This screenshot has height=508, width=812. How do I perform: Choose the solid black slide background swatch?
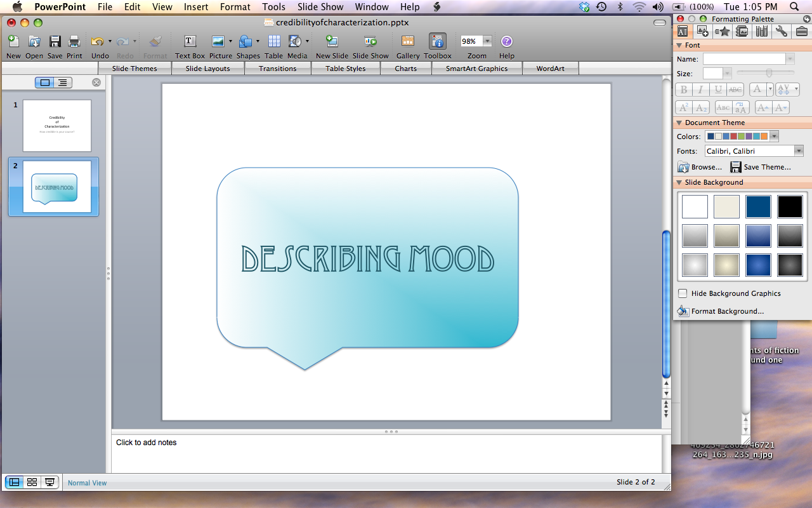[790, 207]
